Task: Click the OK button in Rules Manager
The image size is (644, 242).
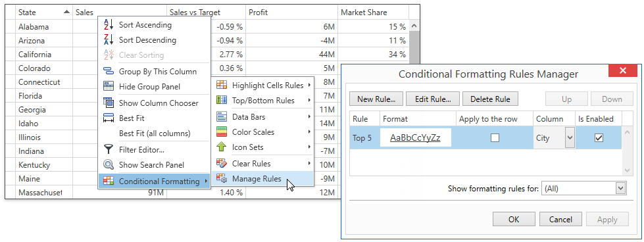Action: (514, 220)
